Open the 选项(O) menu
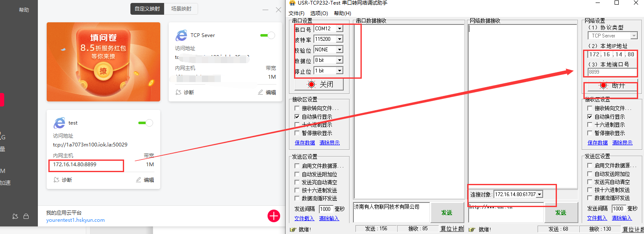Viewport: 644px width, 234px height. (x=319, y=13)
